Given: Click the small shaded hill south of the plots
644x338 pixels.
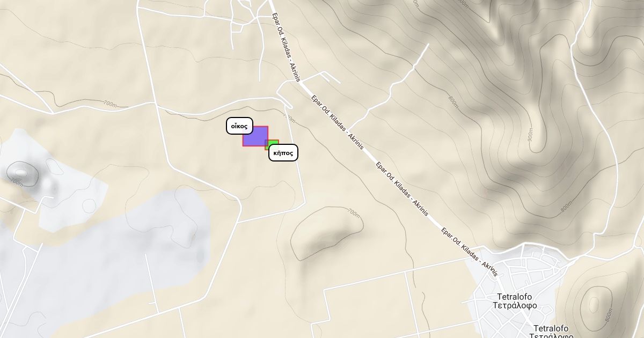Looking at the screenshot, I should coord(325,236).
